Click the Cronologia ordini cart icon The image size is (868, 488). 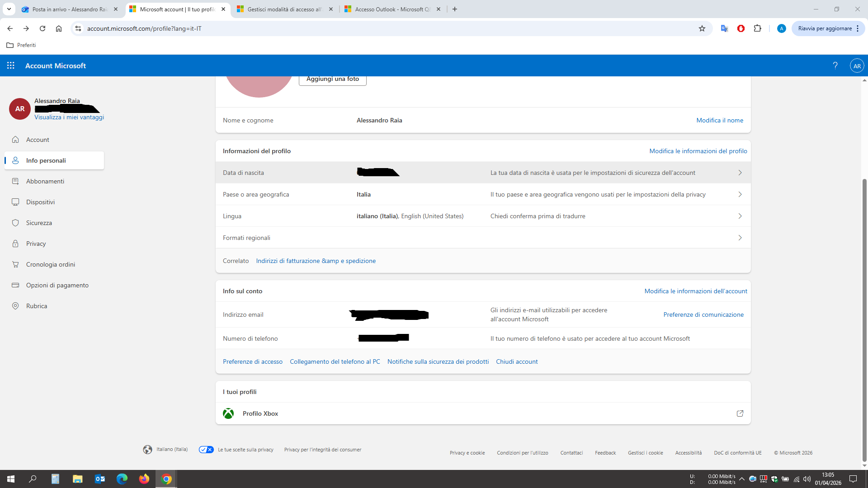pyautogui.click(x=15, y=264)
